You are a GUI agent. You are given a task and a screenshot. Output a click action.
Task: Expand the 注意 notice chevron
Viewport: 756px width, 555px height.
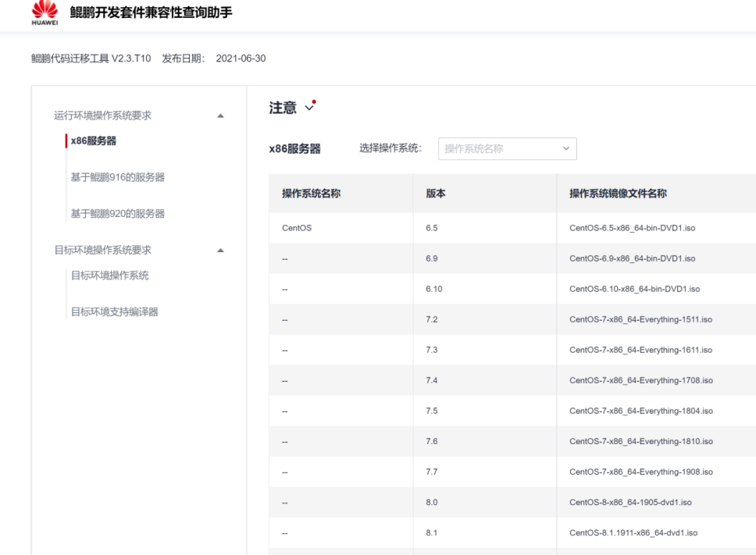point(310,108)
